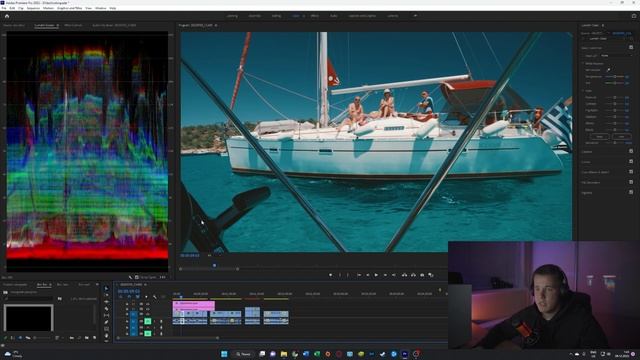
Task: Go to Out point in Program monitor
Action: click(393, 275)
